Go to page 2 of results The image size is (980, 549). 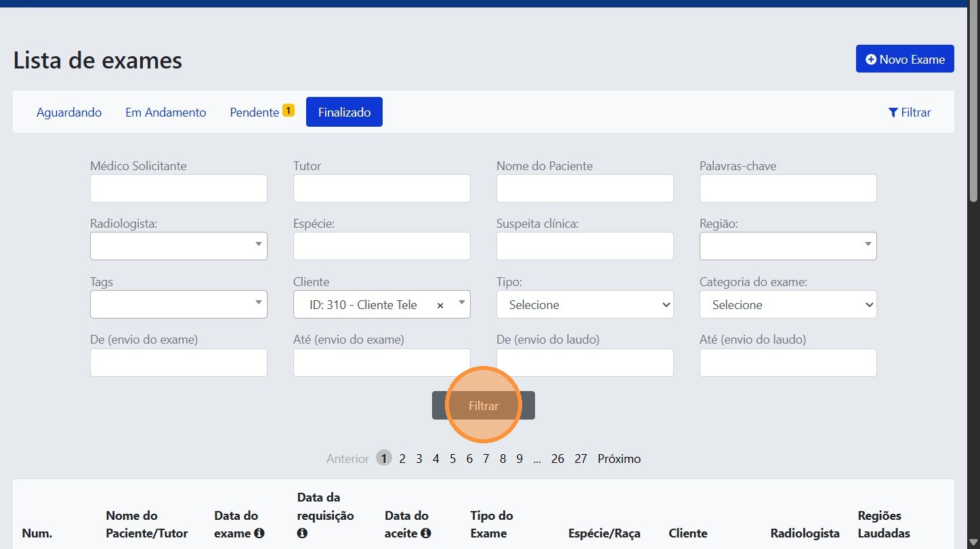(x=402, y=459)
